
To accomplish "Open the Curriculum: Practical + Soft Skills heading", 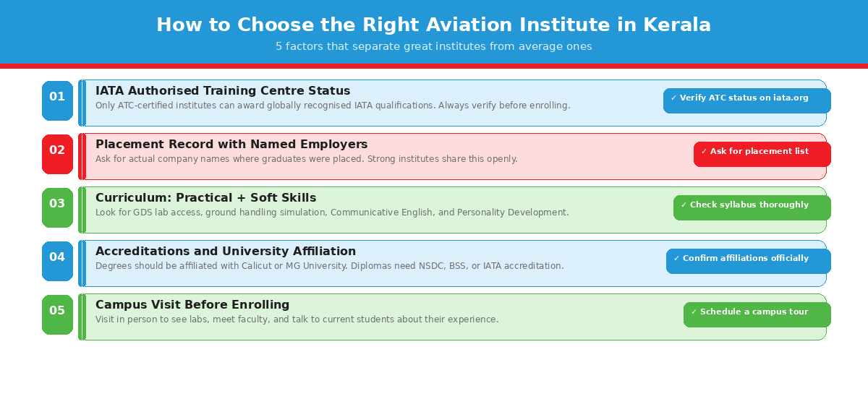I will pos(205,198).
